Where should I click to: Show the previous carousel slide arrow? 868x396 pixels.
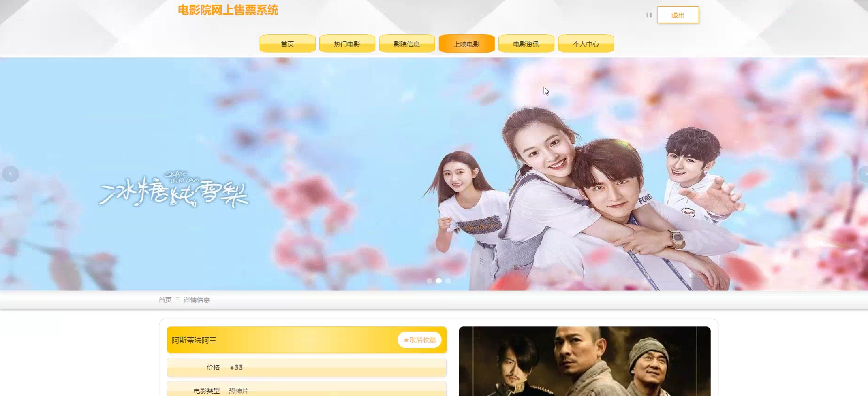[11, 174]
